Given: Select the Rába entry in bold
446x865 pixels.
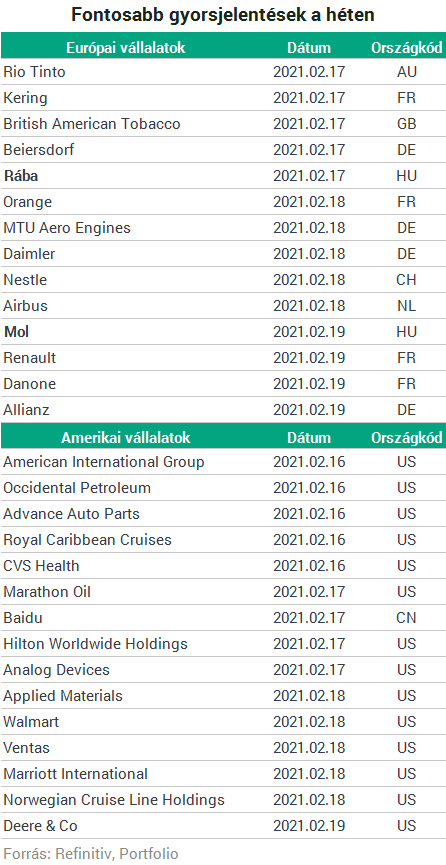Looking at the screenshot, I should click(20, 176).
